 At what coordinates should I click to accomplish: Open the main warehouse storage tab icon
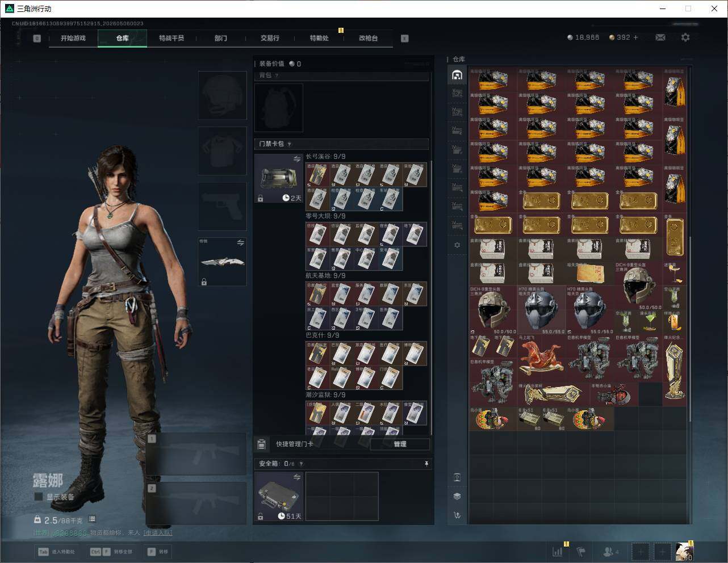click(x=457, y=75)
